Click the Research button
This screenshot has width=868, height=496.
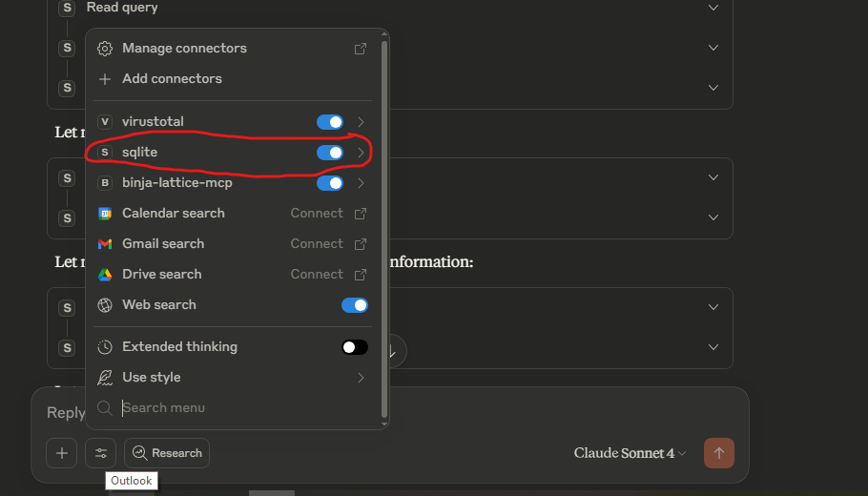(x=167, y=453)
